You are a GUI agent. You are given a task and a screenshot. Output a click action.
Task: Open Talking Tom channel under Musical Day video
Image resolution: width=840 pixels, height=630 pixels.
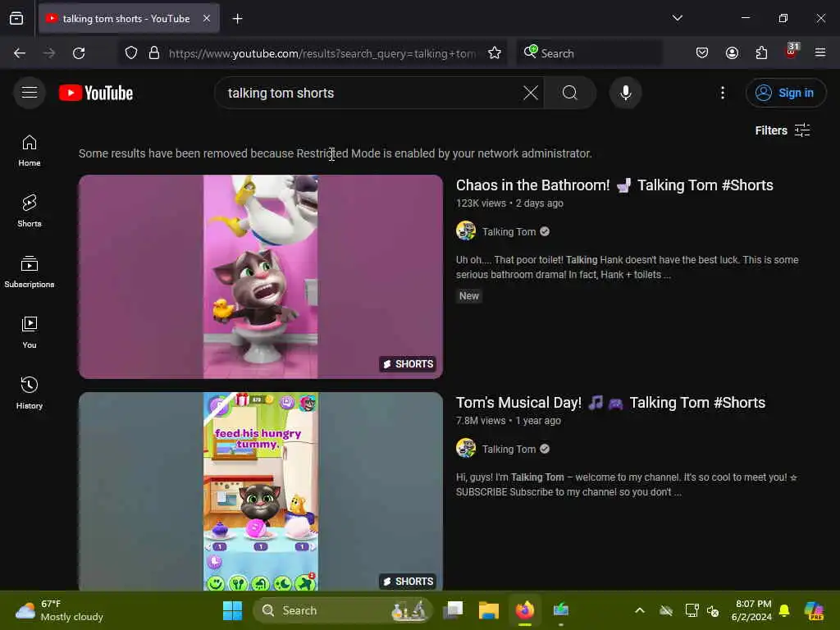click(509, 450)
